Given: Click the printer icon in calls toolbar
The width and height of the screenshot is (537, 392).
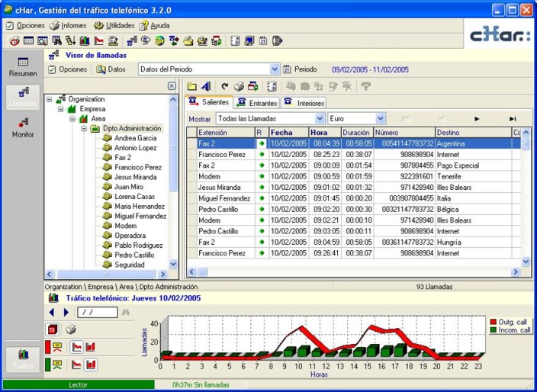Looking at the screenshot, I should pyautogui.click(x=239, y=86).
